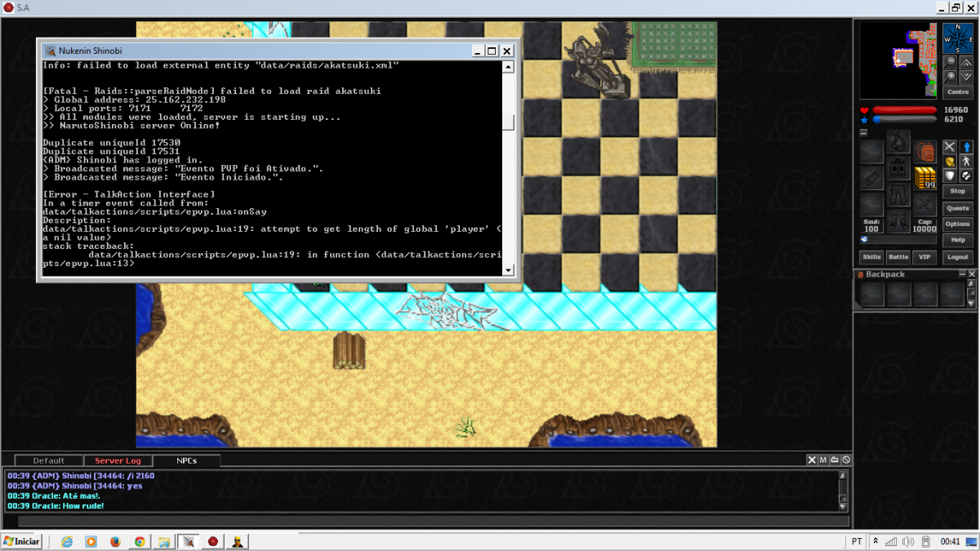This screenshot has width=980, height=551.
Task: Click the Logout button
Action: coord(957,257)
